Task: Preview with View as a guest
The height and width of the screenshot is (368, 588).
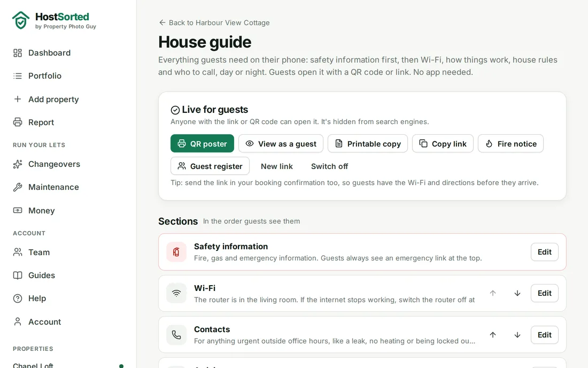Action: coord(281,144)
